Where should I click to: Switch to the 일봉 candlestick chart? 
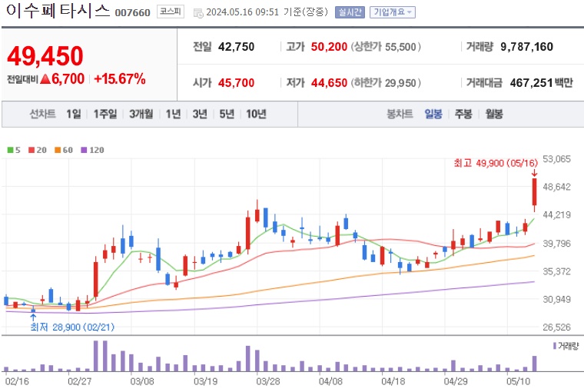(433, 114)
